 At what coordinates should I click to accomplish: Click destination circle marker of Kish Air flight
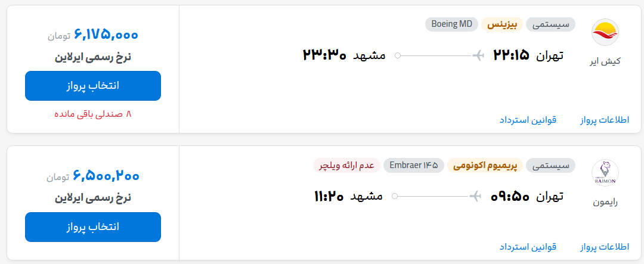tap(398, 55)
